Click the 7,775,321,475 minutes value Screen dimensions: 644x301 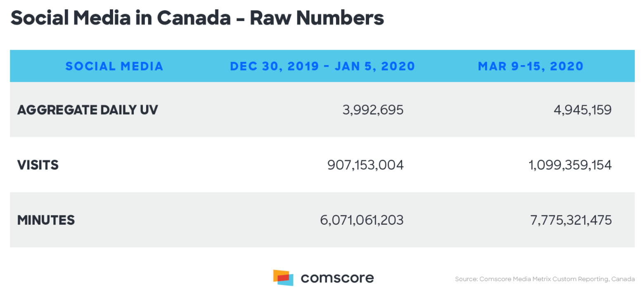pyautogui.click(x=571, y=220)
